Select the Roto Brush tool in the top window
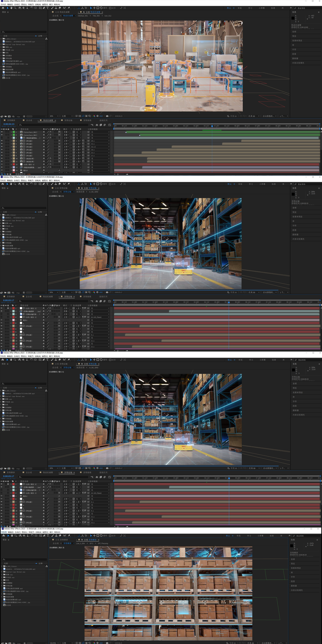 click(64, 8)
